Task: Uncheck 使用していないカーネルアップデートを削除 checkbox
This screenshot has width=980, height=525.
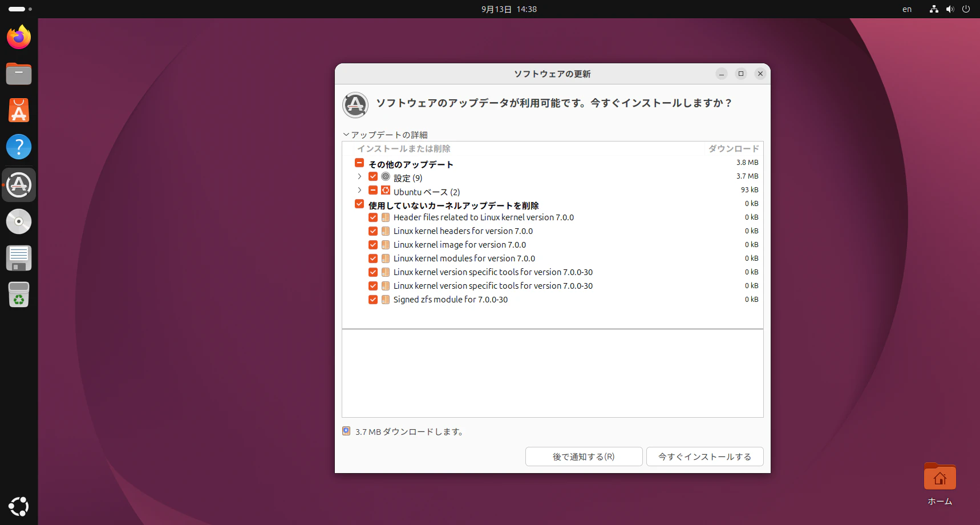Action: [x=359, y=204]
